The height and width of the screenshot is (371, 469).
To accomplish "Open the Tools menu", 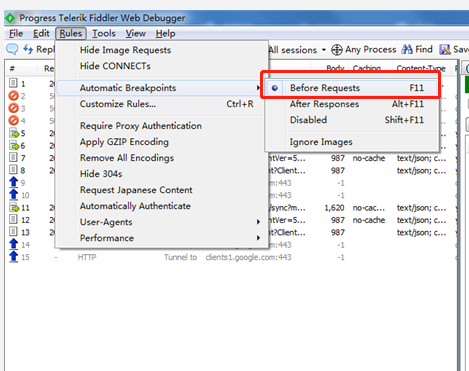I will (104, 34).
